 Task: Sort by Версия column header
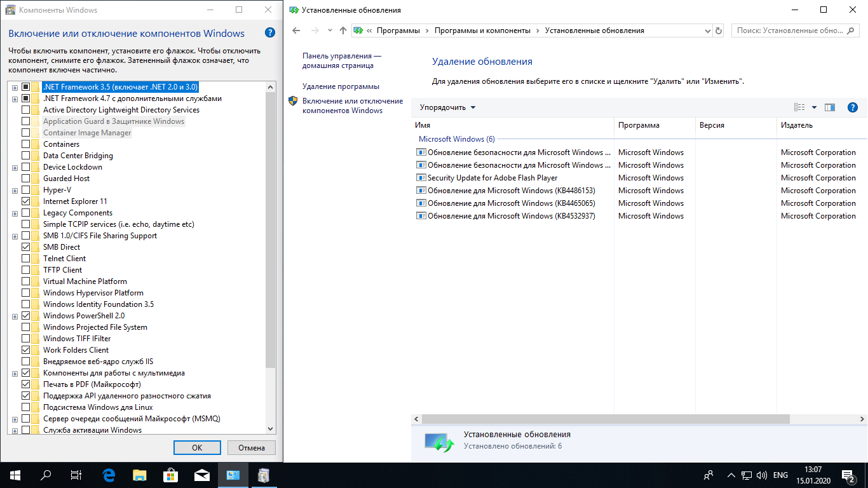pos(736,125)
